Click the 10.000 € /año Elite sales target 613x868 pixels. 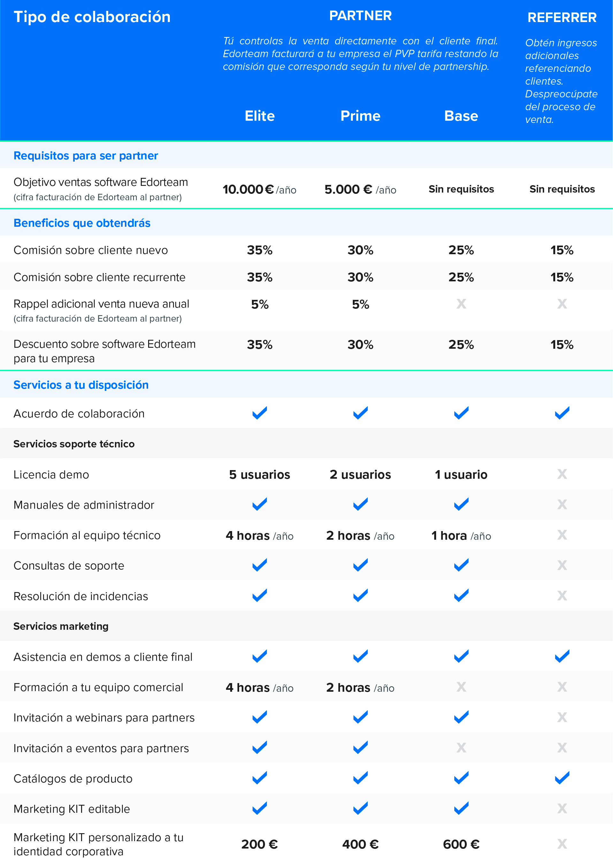click(259, 189)
